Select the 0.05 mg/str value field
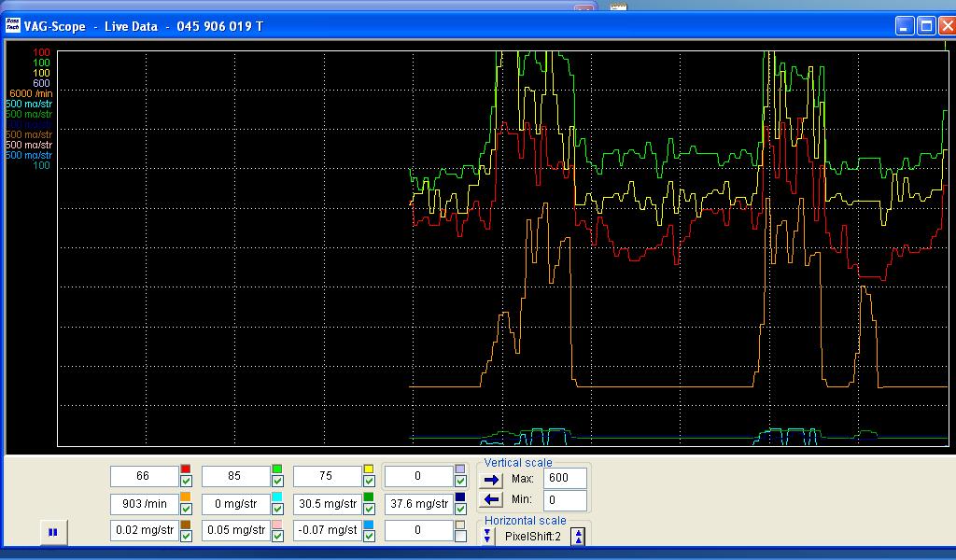956x560 pixels. point(235,530)
